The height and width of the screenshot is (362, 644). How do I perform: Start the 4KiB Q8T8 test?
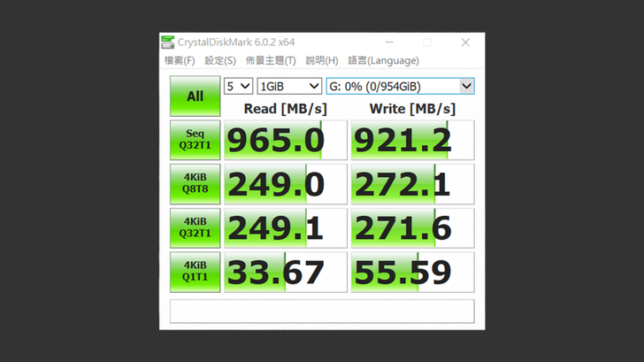pyautogui.click(x=195, y=184)
